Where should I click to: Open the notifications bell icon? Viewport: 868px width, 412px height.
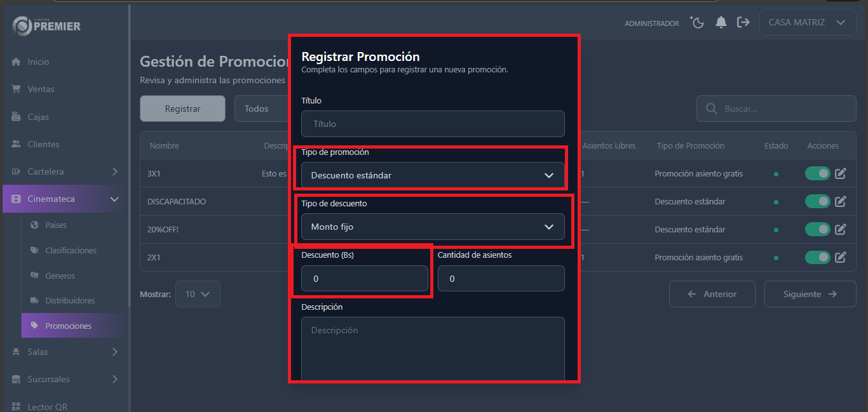721,22
